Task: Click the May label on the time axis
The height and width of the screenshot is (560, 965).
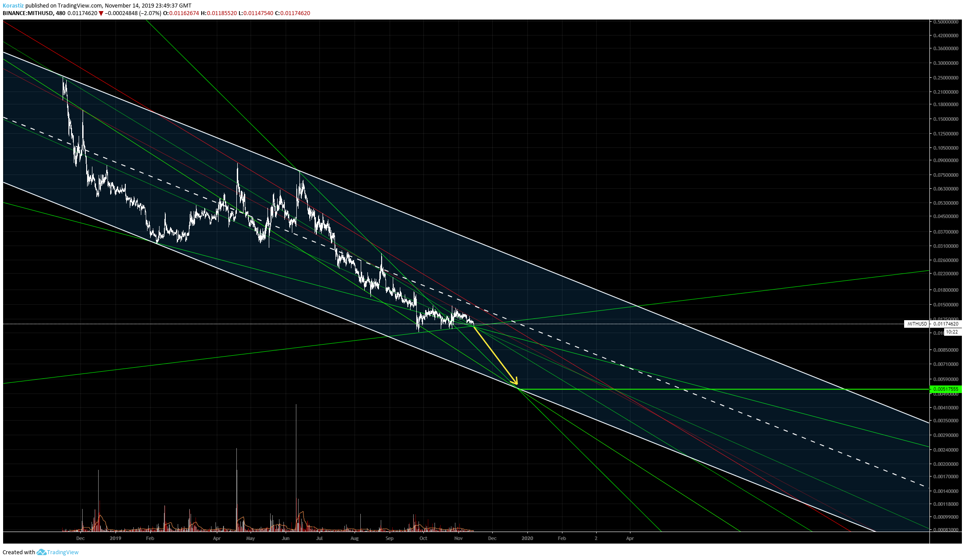Action: (x=251, y=538)
